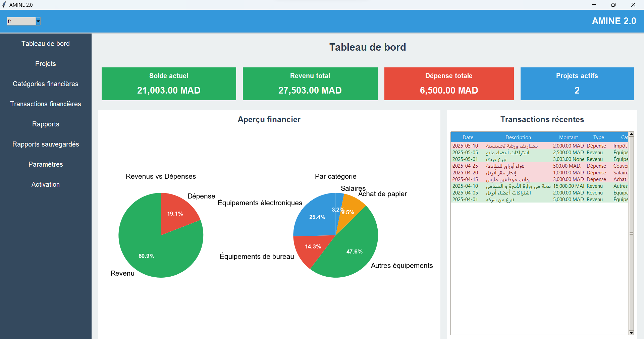Open the Projets section in sidebar
The width and height of the screenshot is (644, 339).
coord(46,64)
